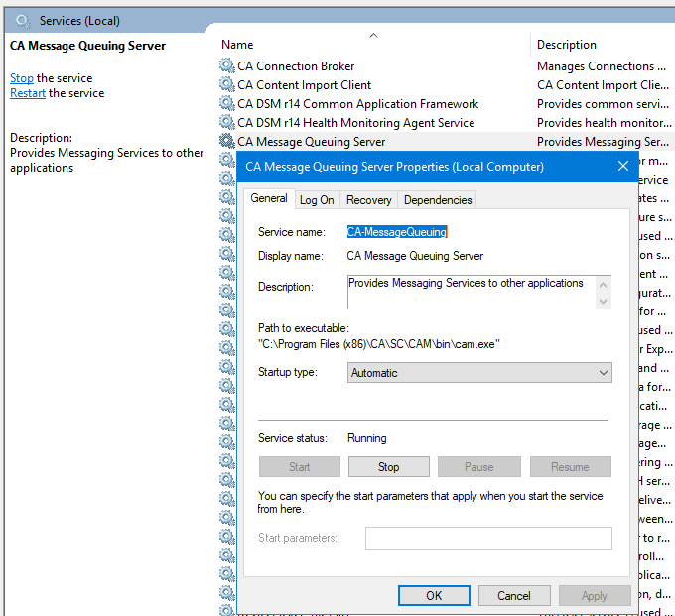Image resolution: width=675 pixels, height=616 pixels.
Task: Close the Properties dialog with X
Action: coord(623,167)
